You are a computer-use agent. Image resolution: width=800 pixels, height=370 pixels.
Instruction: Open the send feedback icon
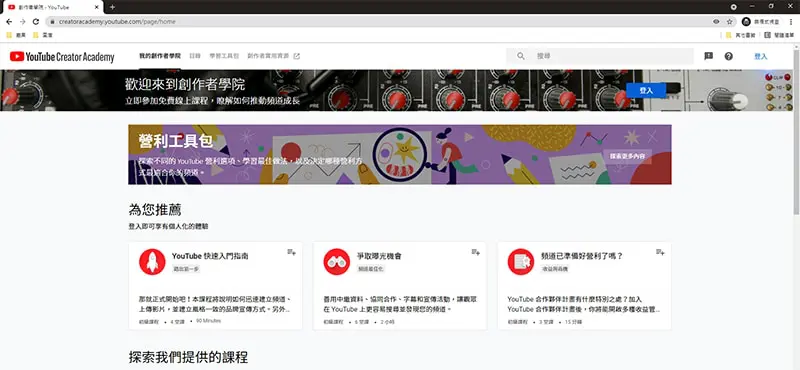pos(708,56)
